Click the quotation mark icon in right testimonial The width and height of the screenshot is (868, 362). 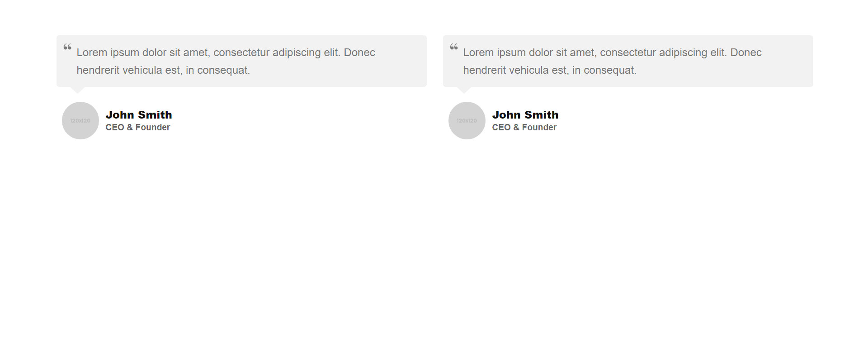pos(454,47)
